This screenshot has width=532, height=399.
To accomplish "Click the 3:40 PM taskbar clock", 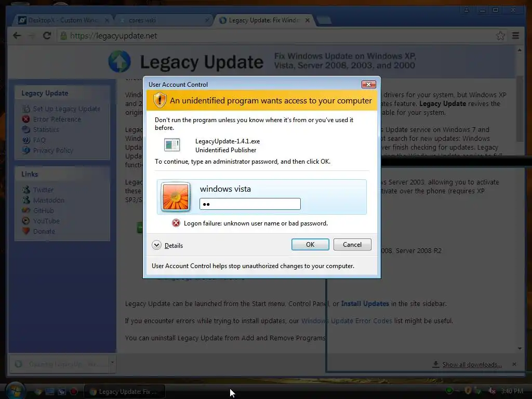I will click(512, 391).
